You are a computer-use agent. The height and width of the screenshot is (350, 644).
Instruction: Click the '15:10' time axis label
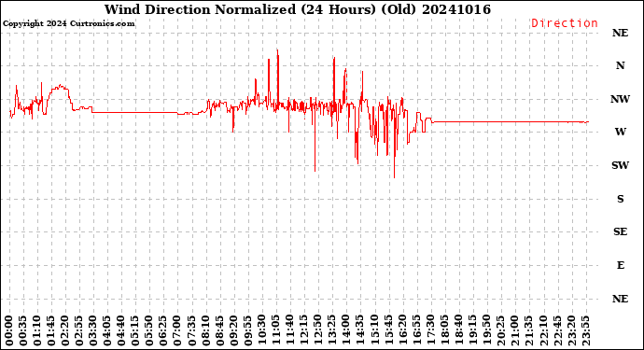(374, 330)
